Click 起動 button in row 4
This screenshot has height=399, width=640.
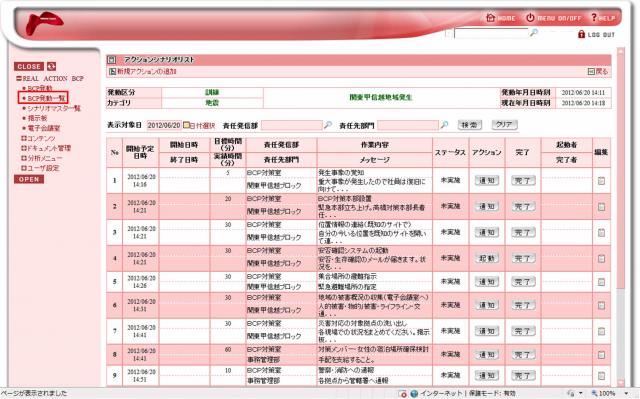point(487,258)
